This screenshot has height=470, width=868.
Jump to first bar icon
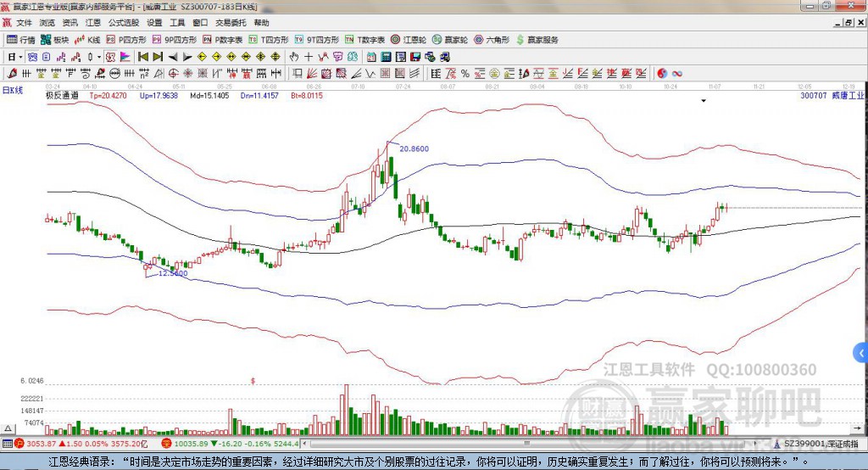(x=142, y=57)
